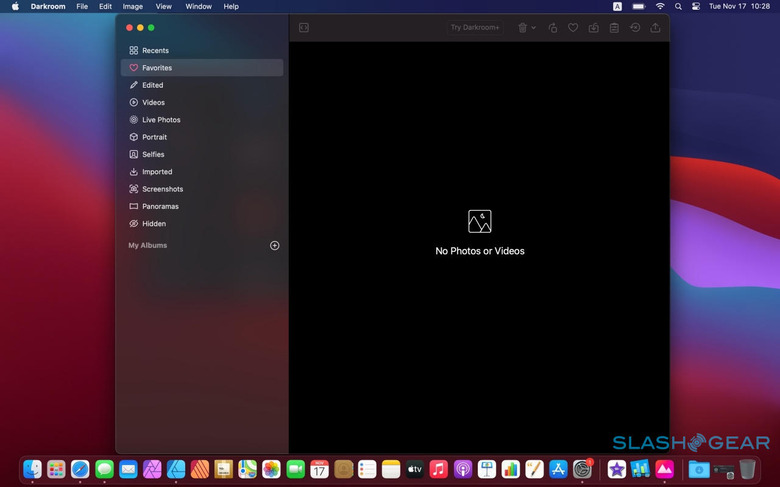780x487 pixels.
Task: Open the Recents sidebar section
Action: [x=155, y=51]
